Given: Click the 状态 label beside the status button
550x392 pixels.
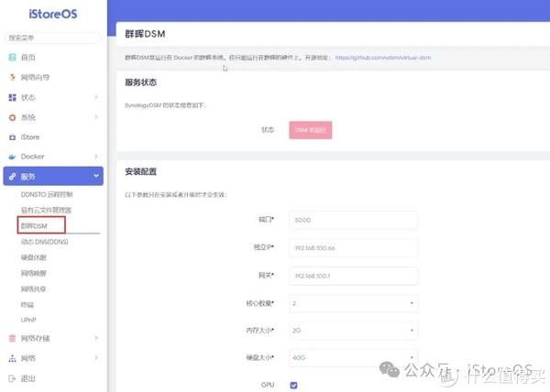Looking at the screenshot, I should 268,130.
